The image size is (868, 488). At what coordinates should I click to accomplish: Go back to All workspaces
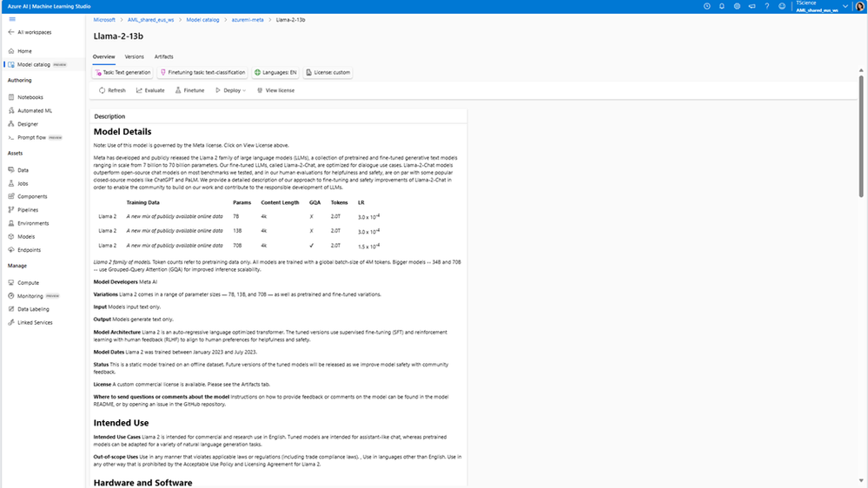(x=30, y=32)
